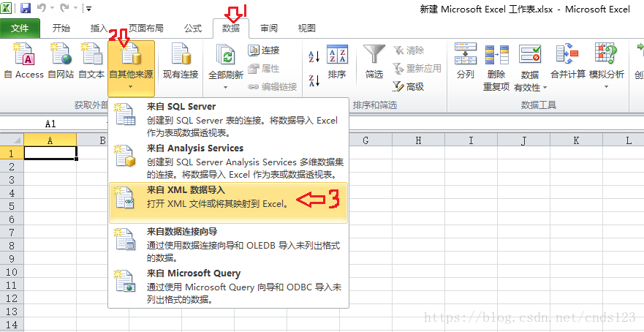Choose 来自 SQL Server menu entry
The image size is (644, 332).
pos(228,119)
